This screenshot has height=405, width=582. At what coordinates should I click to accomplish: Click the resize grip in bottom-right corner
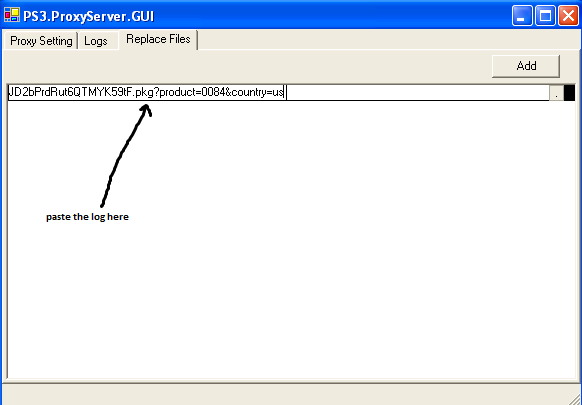(x=576, y=399)
